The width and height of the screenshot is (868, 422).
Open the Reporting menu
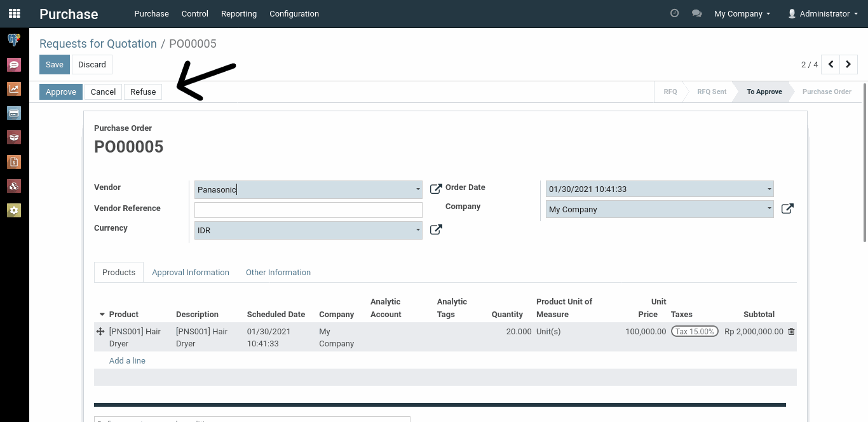coord(239,13)
